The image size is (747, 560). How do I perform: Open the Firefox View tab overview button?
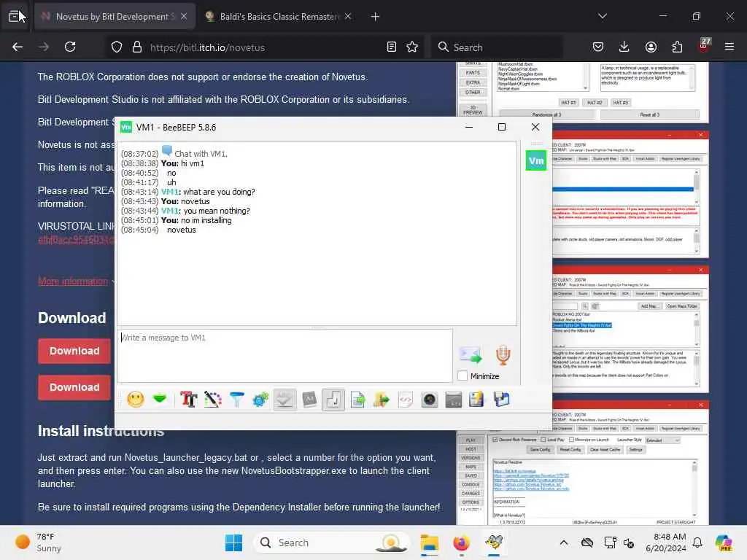pos(15,17)
